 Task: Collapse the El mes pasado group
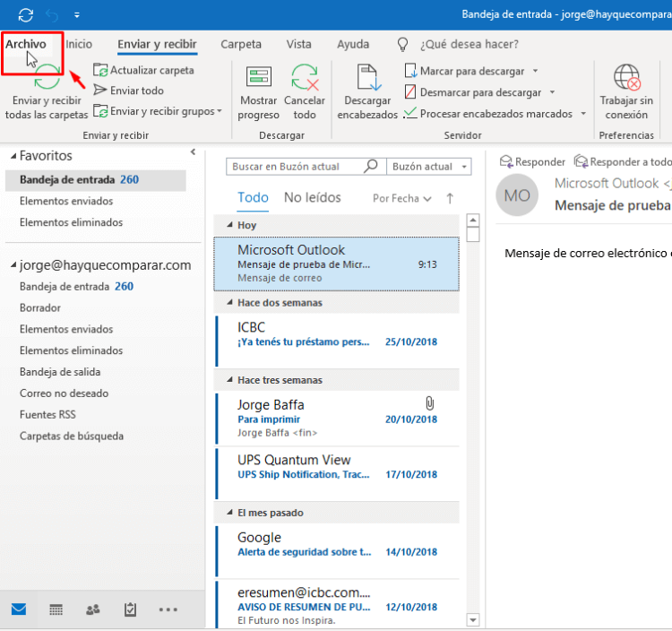(x=229, y=513)
